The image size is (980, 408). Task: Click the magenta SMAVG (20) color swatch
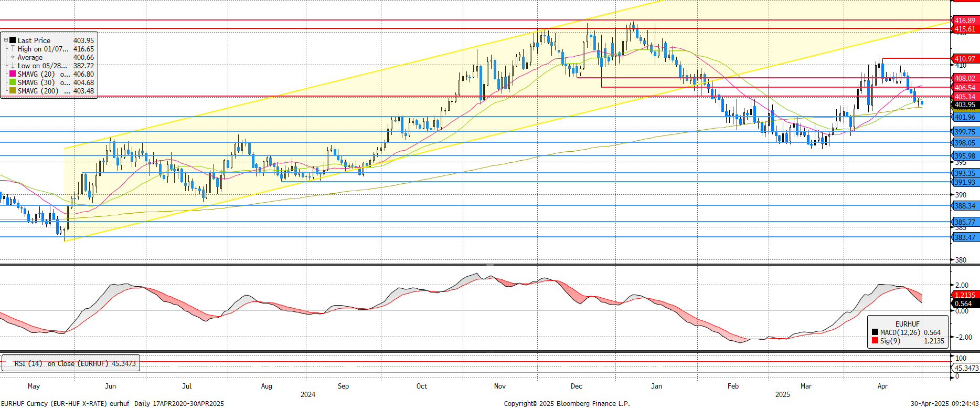coord(13,74)
